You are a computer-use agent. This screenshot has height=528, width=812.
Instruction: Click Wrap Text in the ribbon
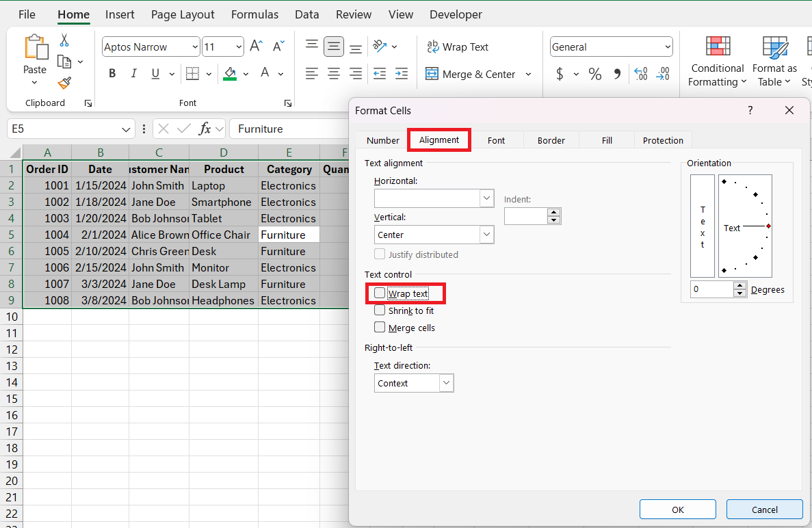pos(458,47)
